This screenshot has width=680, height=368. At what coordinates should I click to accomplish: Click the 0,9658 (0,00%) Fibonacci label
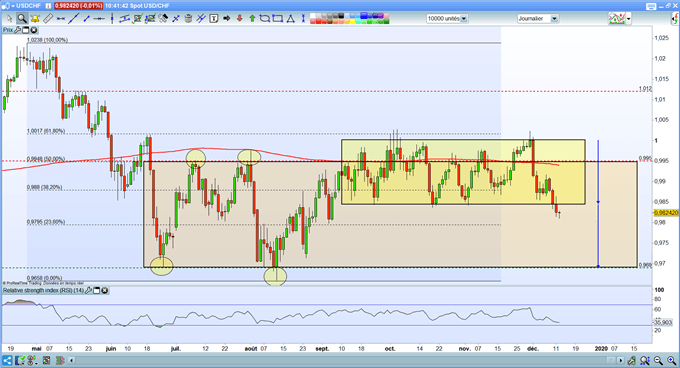point(44,278)
